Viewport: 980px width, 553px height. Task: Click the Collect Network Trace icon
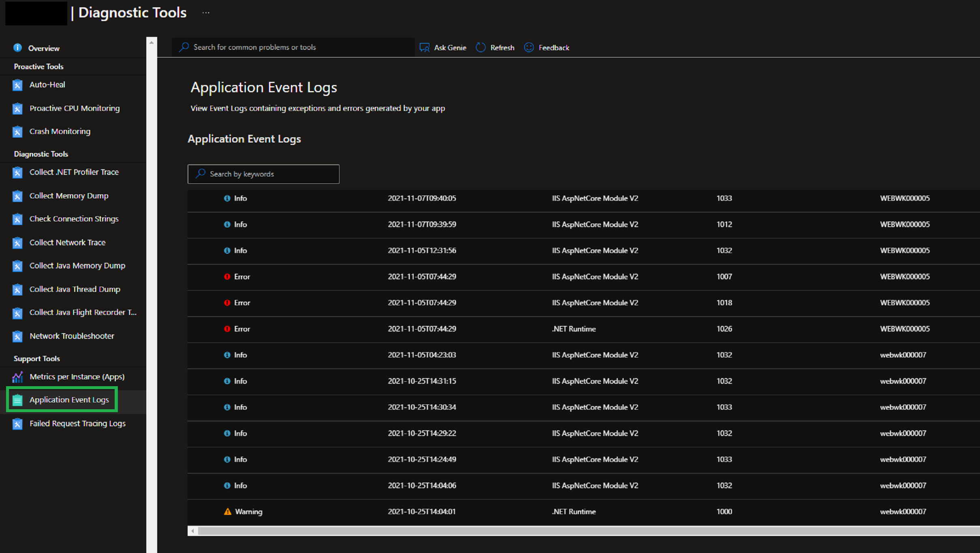pyautogui.click(x=17, y=242)
